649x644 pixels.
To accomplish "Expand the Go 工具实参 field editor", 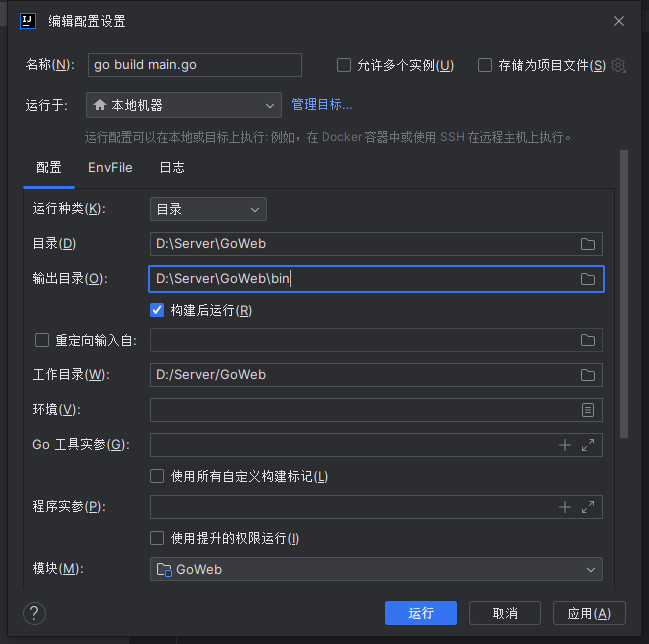I will (588, 445).
